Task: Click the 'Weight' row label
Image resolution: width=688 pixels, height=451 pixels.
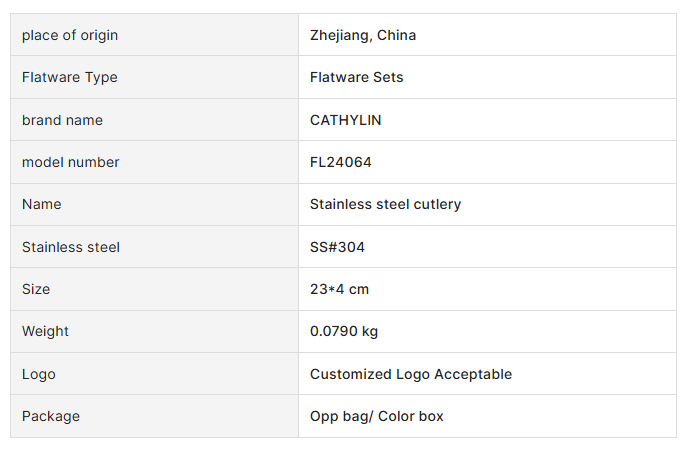Action: 46,331
